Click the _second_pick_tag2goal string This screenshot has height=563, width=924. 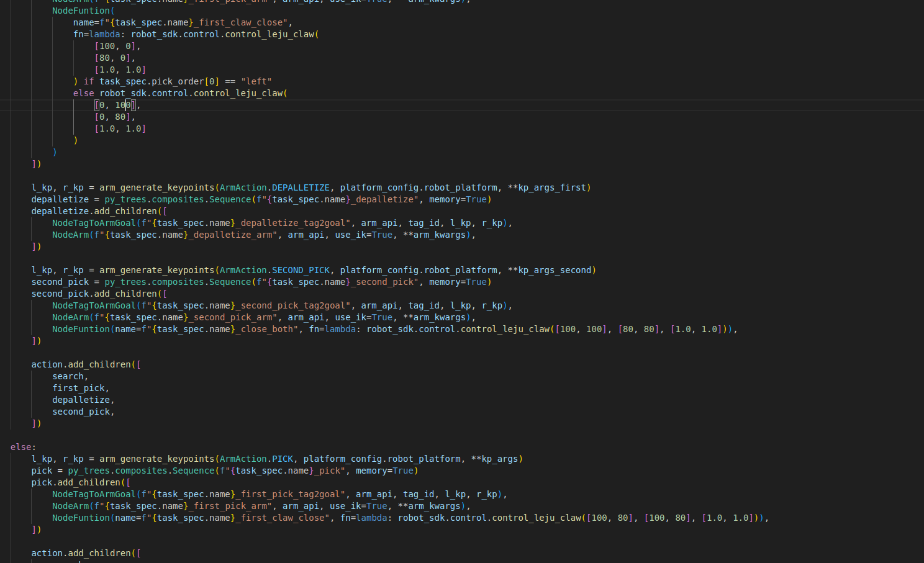tap(293, 305)
